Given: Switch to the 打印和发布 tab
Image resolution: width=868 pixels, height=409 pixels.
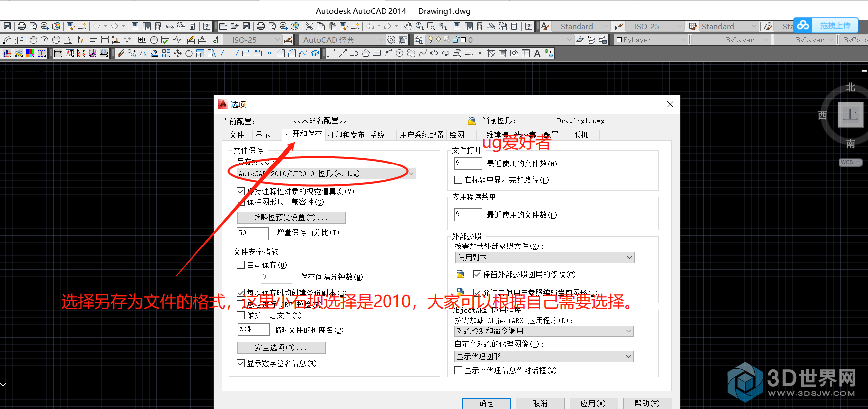Looking at the screenshot, I should [346, 135].
